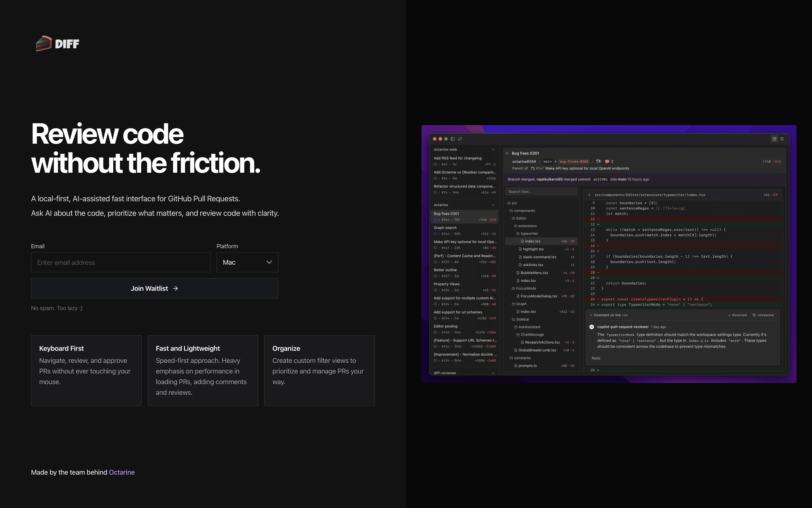Click the ChatMessage folder icon
The image size is (812, 508).
tap(518, 335)
